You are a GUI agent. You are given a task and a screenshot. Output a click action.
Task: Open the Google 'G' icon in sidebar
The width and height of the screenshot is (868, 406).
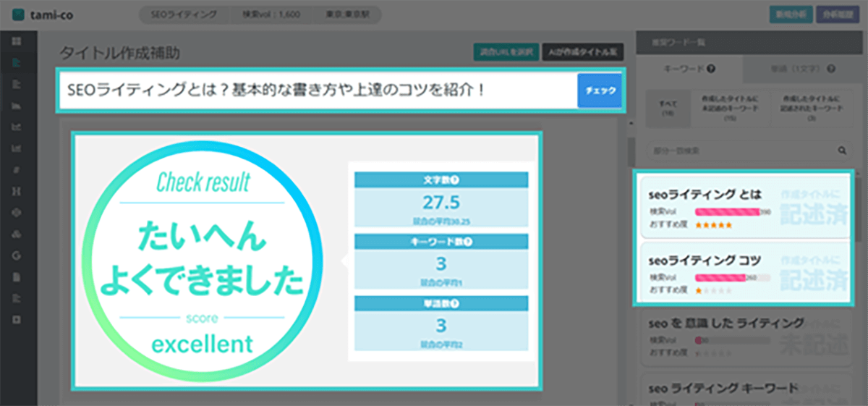(x=17, y=255)
